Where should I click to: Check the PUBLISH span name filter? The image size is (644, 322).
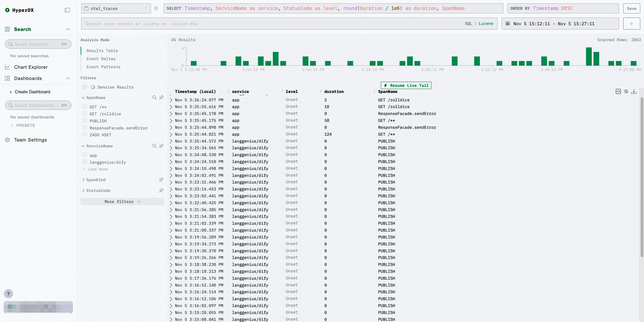85,121
